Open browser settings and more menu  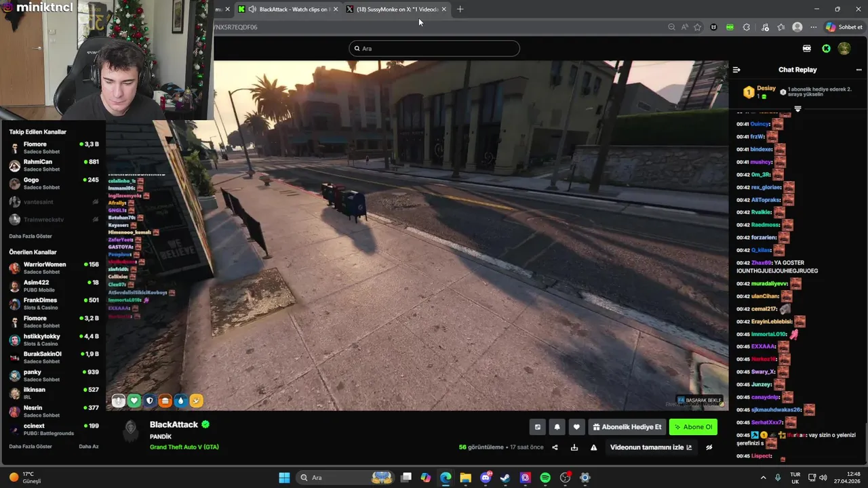(813, 27)
